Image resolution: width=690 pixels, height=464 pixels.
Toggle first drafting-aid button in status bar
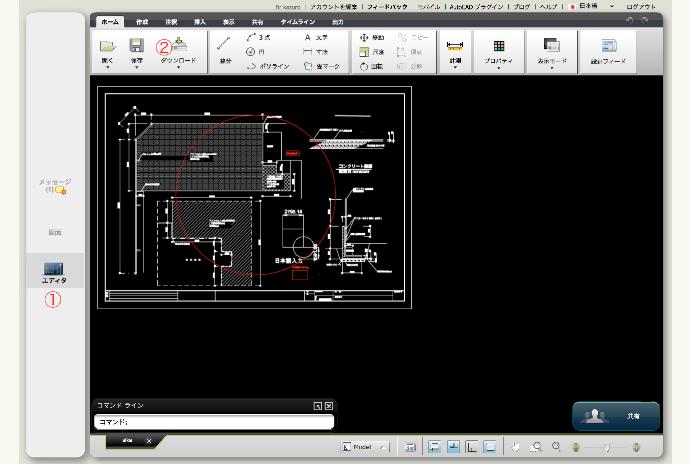[434, 447]
